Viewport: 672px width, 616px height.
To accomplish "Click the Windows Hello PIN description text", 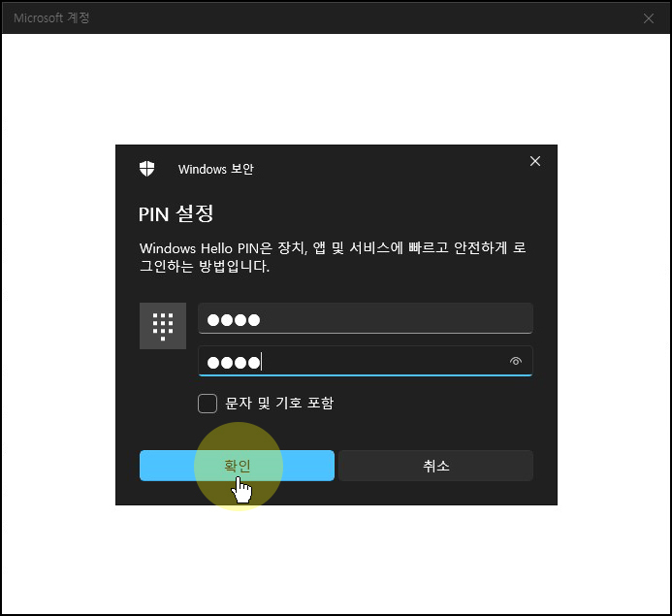I will tap(333, 257).
